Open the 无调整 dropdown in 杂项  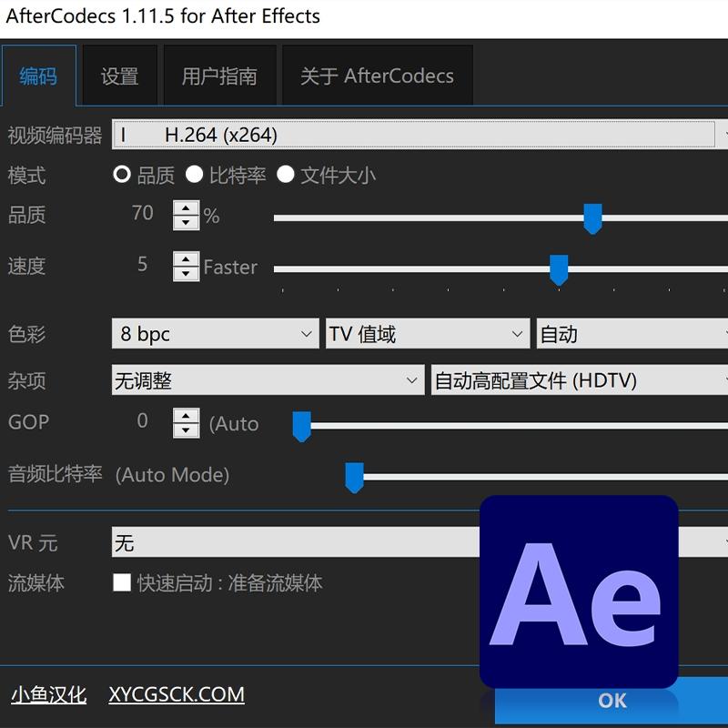(x=268, y=380)
